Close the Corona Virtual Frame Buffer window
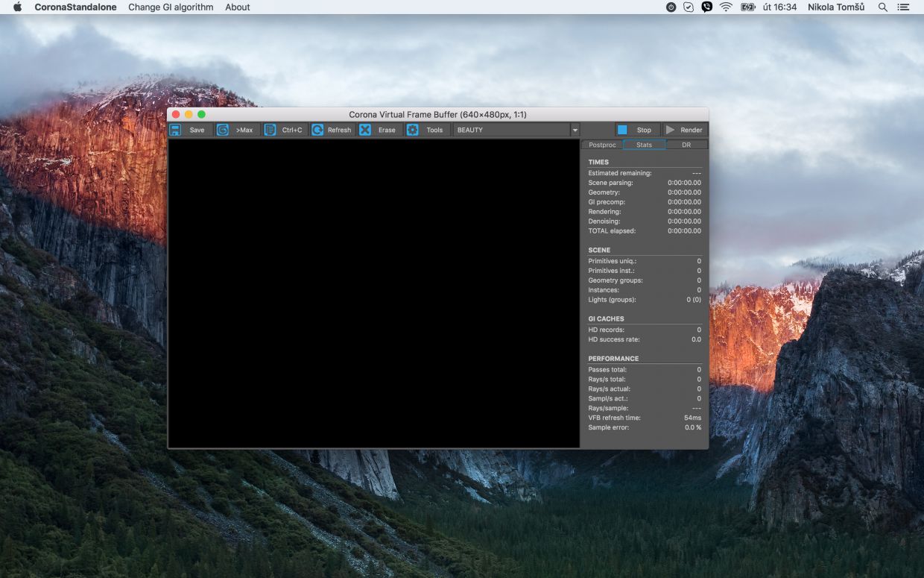This screenshot has height=578, width=924. pos(176,114)
